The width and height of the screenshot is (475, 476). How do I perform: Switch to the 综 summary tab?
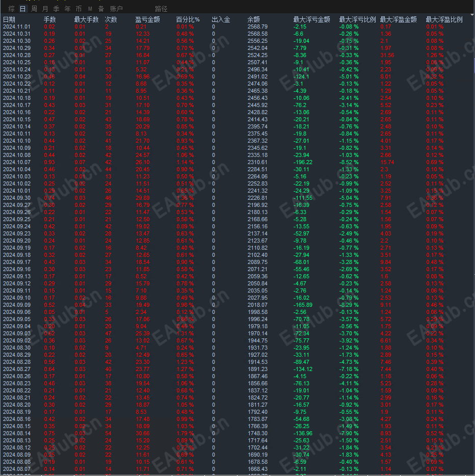12,9
